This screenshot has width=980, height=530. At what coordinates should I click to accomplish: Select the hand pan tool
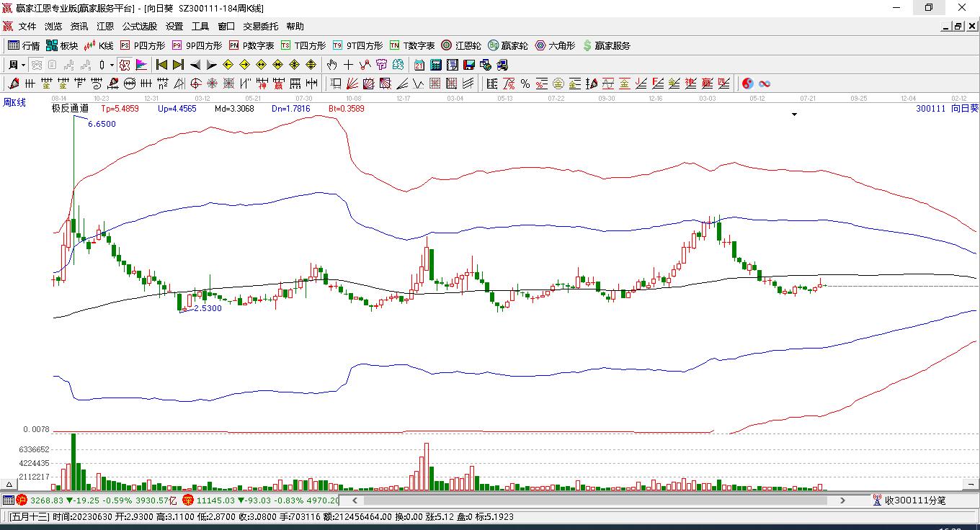(x=331, y=65)
